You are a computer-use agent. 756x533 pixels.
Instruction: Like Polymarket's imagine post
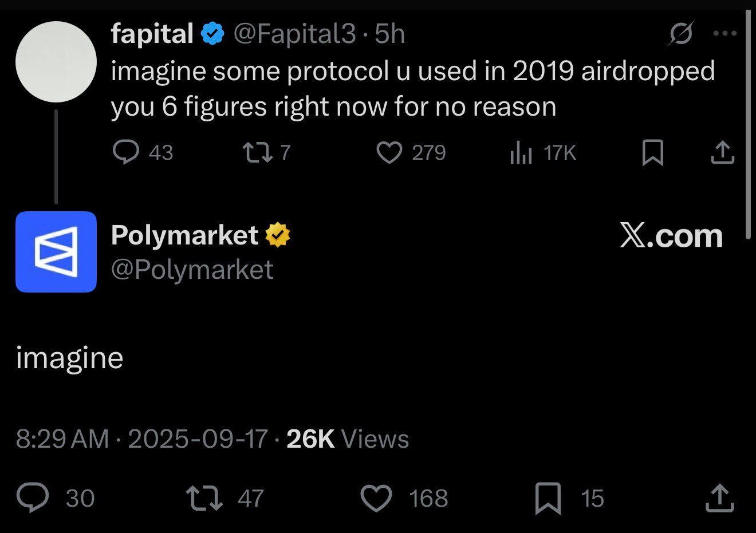pyautogui.click(x=376, y=498)
